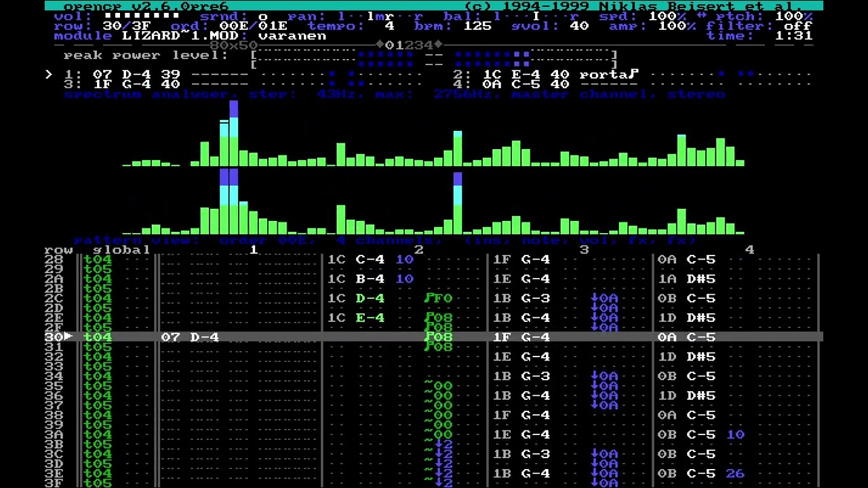Click row number 34 in pattern
Viewport: 868px width, 488px height.
click(54, 377)
